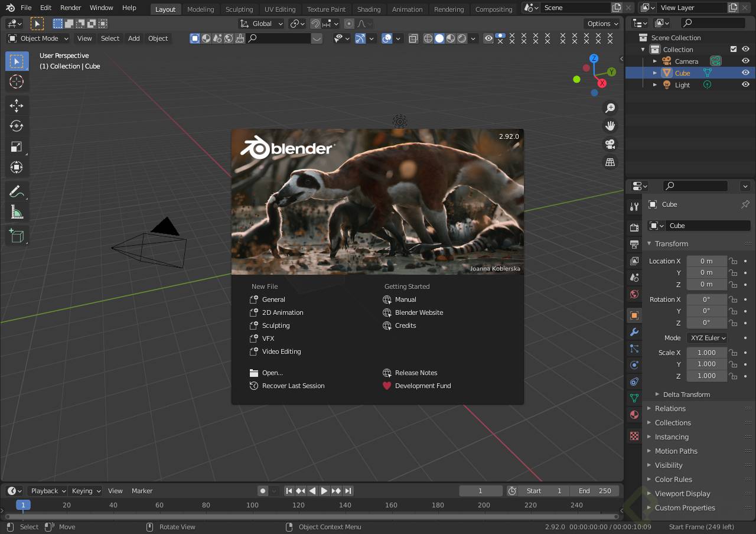Select the Move tool in the toolbar
Screen dimensions: 756x534
point(17,105)
